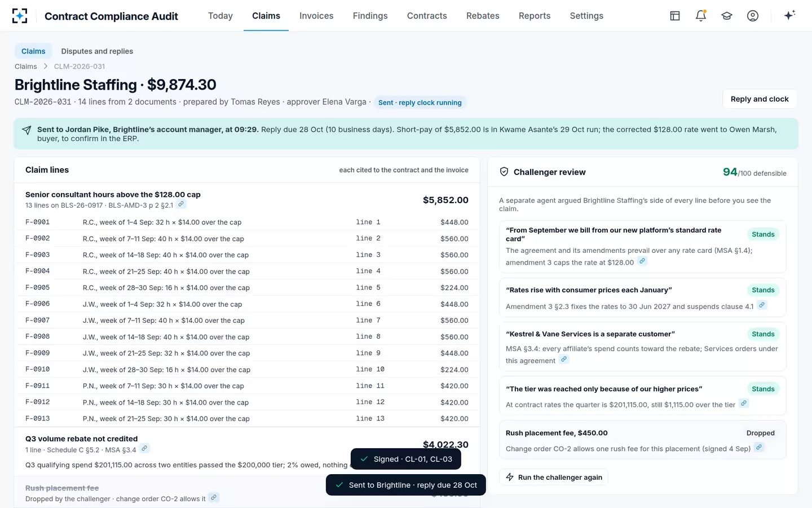This screenshot has width=812, height=508.
Task: Open the layout panel icon in header
Action: 675,16
